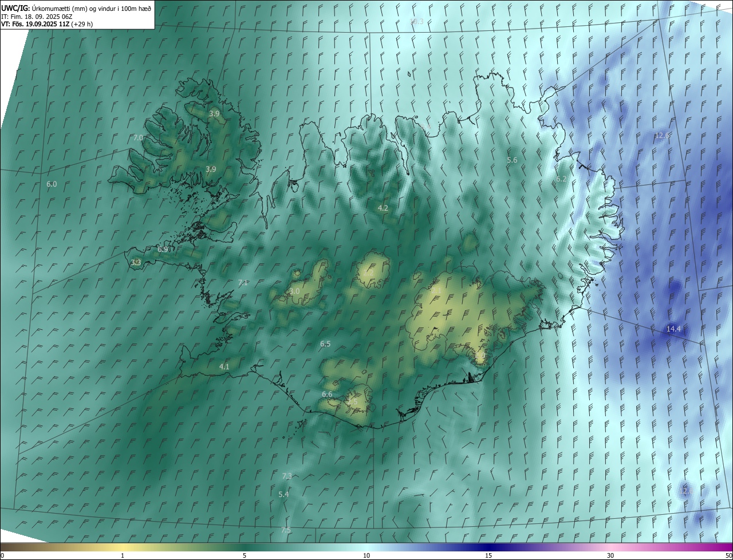Click the 7.1 value label on the map
This screenshot has width=733, height=560.
[x=243, y=282]
